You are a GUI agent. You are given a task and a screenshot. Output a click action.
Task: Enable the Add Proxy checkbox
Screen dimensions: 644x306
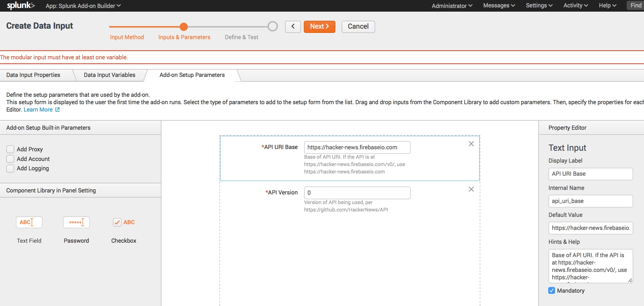(10, 149)
